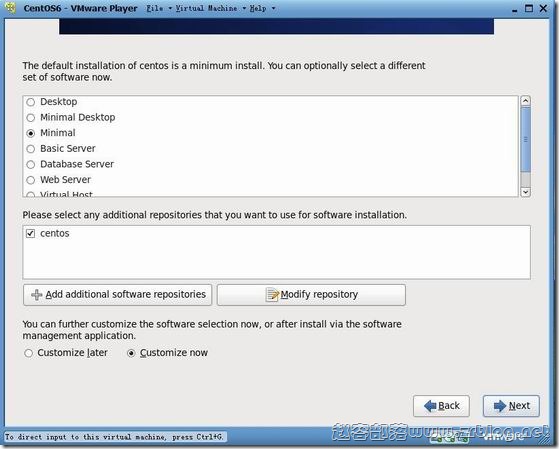
Task: Click Add additional software repositories button
Action: 118,295
